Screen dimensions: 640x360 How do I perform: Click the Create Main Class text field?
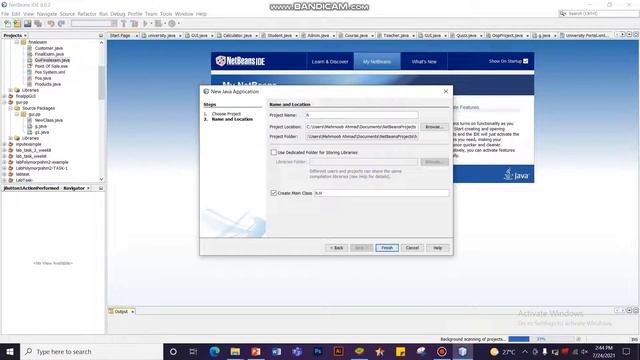[x=381, y=193]
